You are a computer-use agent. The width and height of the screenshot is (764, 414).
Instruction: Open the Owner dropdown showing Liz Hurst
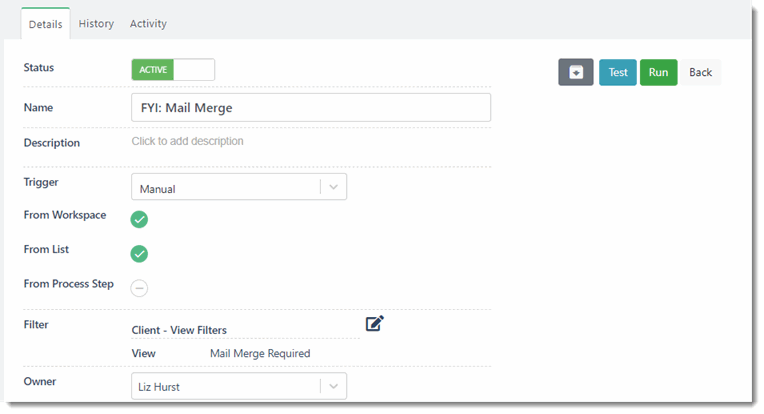[239, 386]
